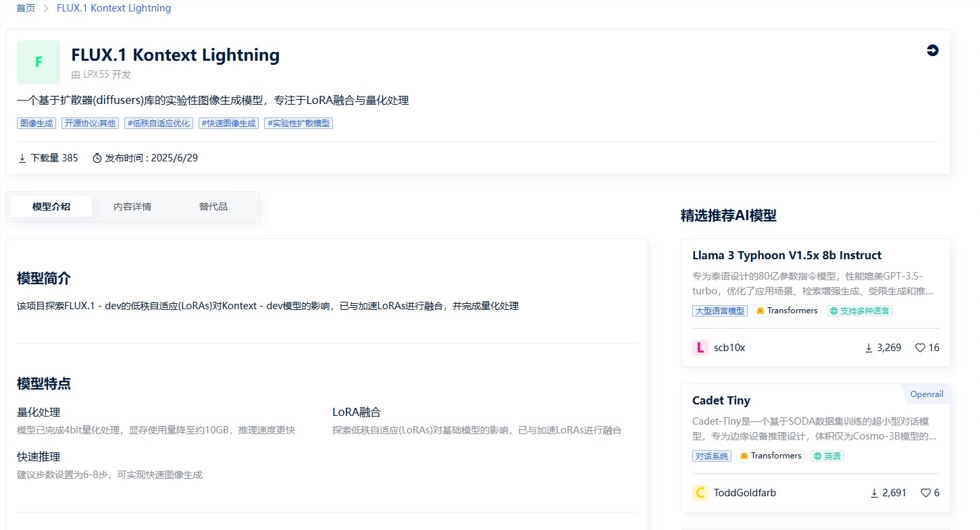Click the LoRA融合 feature title
The image size is (980, 530).
357,412
